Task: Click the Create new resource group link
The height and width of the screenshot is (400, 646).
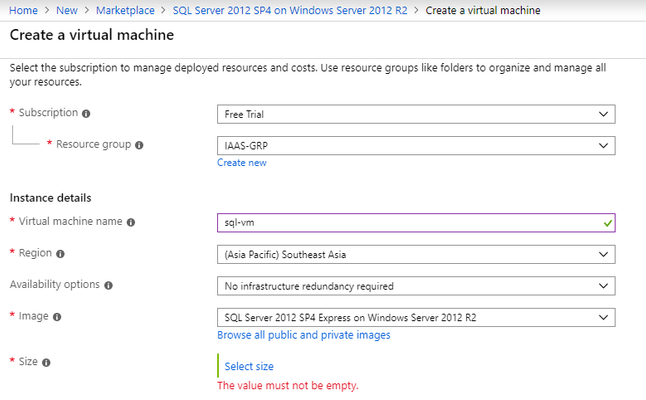Action: [242, 163]
